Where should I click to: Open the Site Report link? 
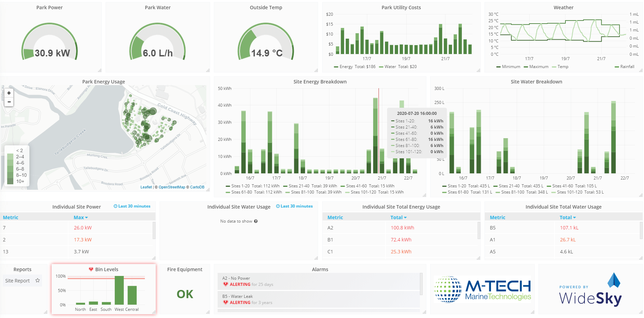coord(17,281)
